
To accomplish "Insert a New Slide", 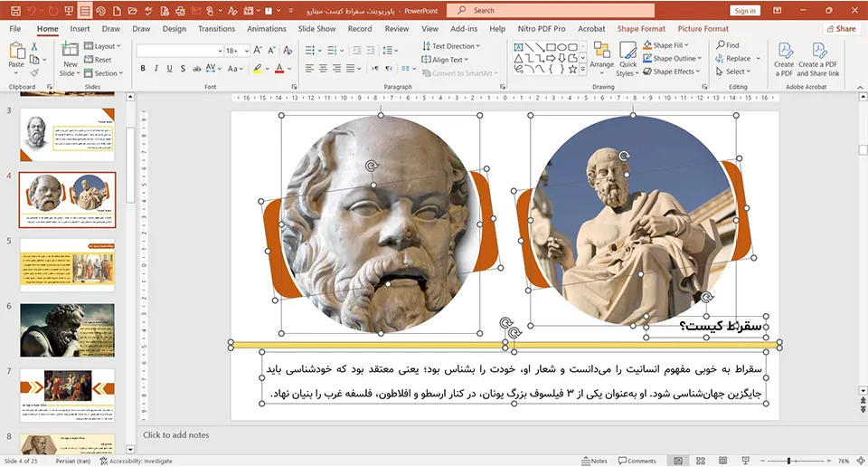I will 70,59.
